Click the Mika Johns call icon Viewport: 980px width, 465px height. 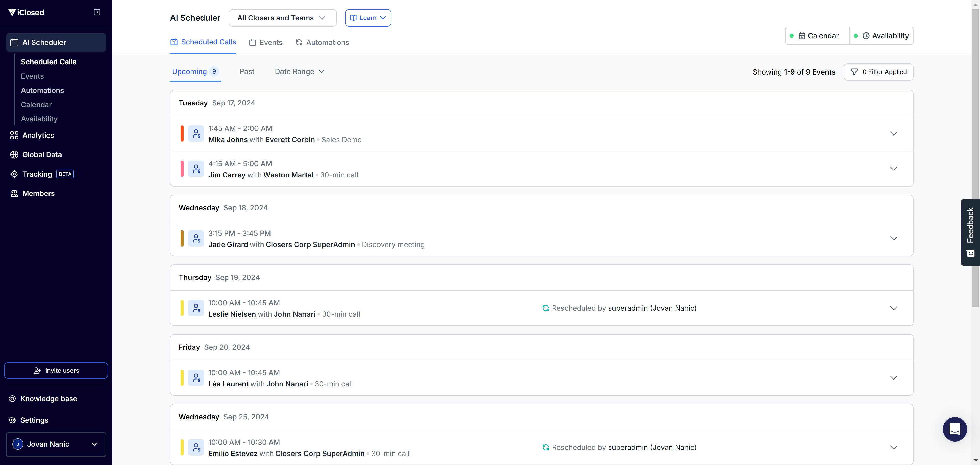click(196, 133)
